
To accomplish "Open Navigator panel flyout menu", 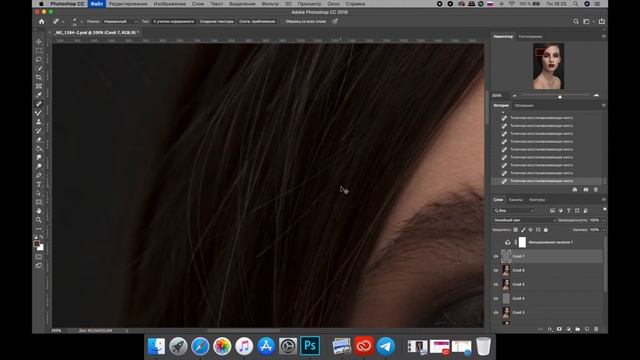I will pos(604,36).
